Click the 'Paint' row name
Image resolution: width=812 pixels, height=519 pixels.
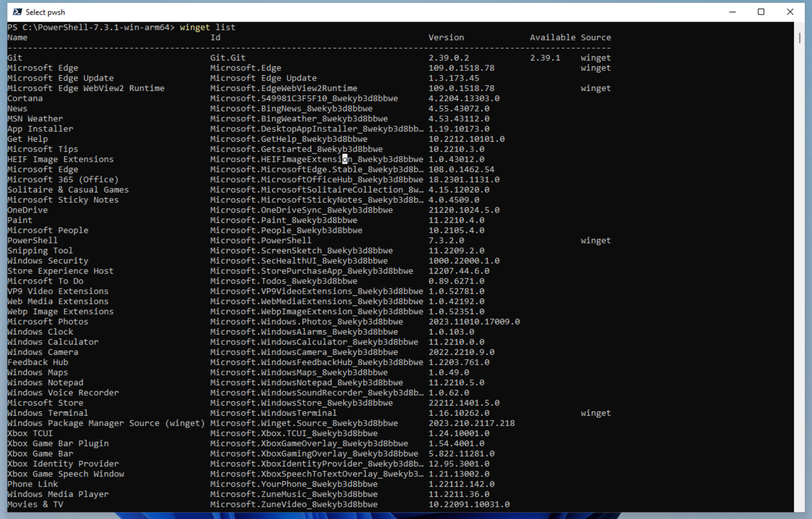(20, 220)
